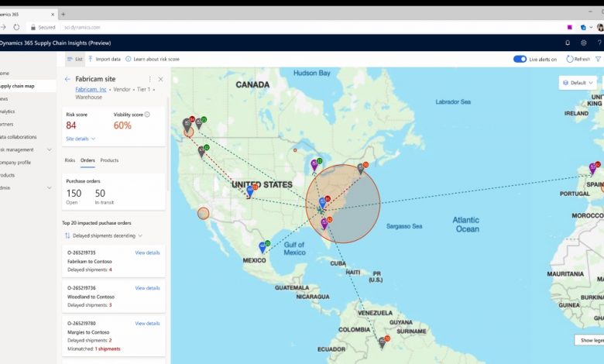604x364 pixels.
Task: Select the purple pin in Florida area
Action: (324, 223)
